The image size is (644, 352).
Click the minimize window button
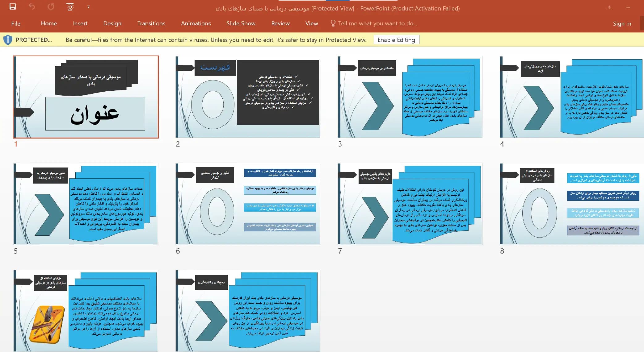[628, 7]
